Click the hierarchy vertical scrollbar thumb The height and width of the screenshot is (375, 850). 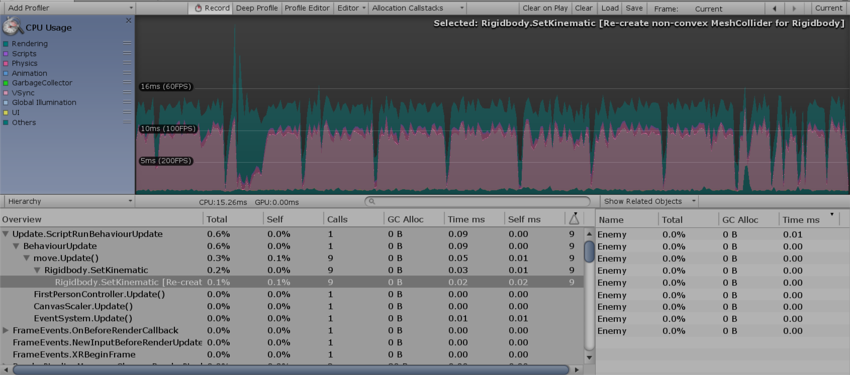590,251
